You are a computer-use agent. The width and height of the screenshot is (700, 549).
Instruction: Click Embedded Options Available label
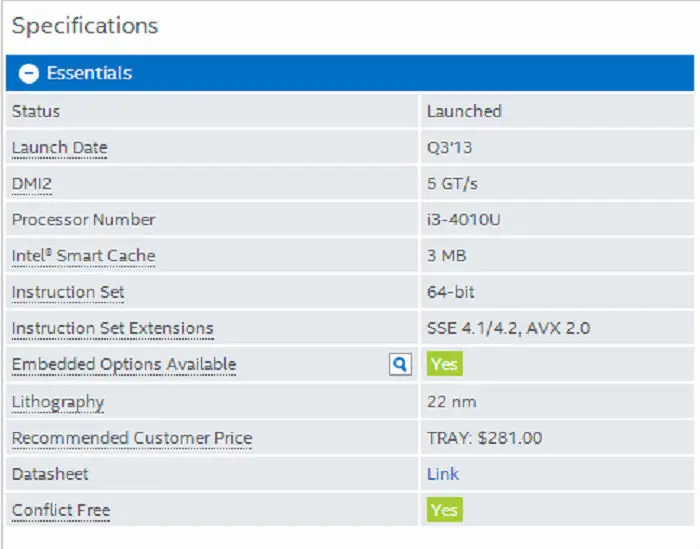point(124,364)
